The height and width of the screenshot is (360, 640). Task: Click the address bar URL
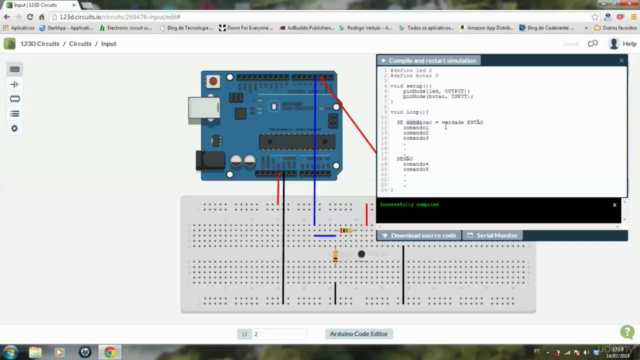click(x=120, y=17)
